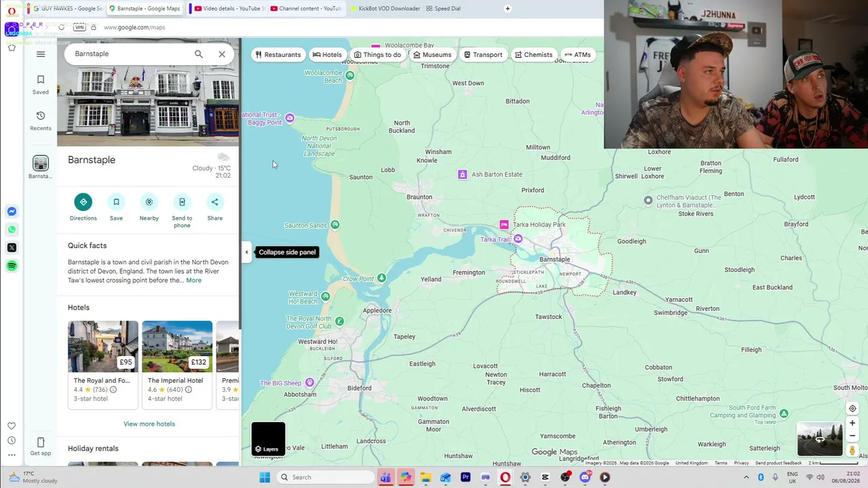Click the Woolacombe Beach marker

[350, 75]
